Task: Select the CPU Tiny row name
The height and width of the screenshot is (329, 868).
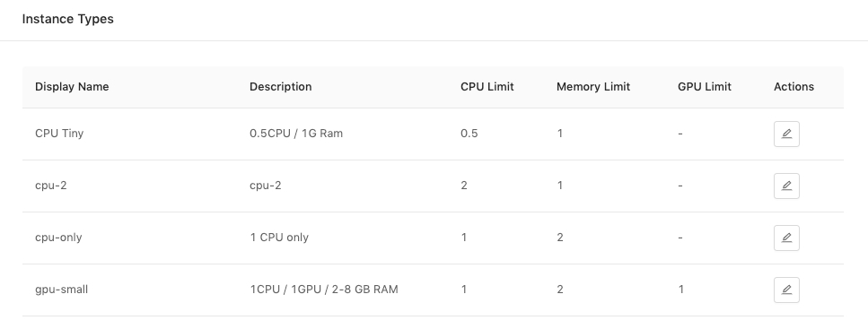Action: (x=59, y=134)
